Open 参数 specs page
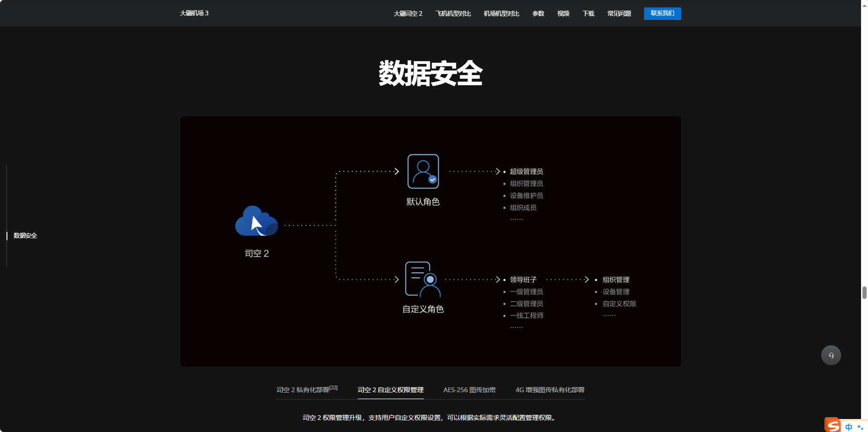The image size is (868, 432). click(538, 13)
